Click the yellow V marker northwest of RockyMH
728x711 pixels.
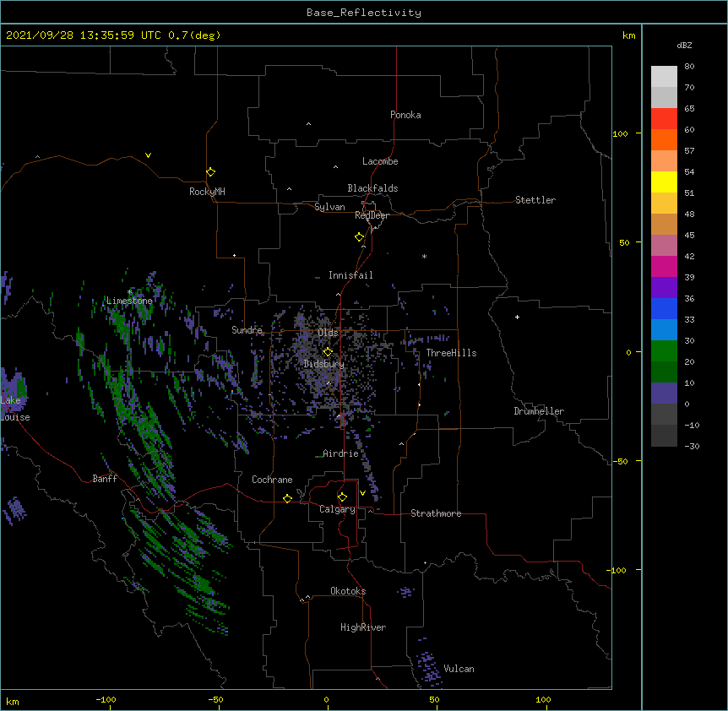[x=148, y=155]
